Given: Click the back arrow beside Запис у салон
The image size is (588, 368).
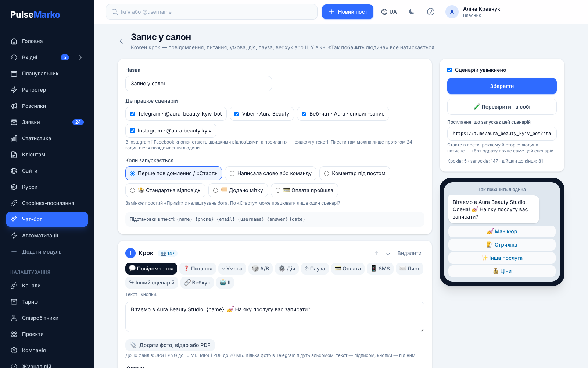Looking at the screenshot, I should coord(121,41).
